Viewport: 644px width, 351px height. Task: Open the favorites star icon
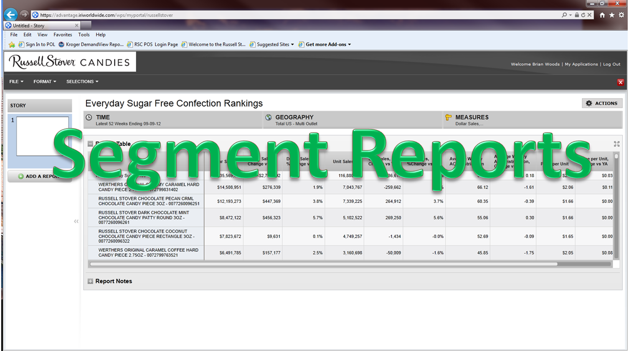click(612, 15)
